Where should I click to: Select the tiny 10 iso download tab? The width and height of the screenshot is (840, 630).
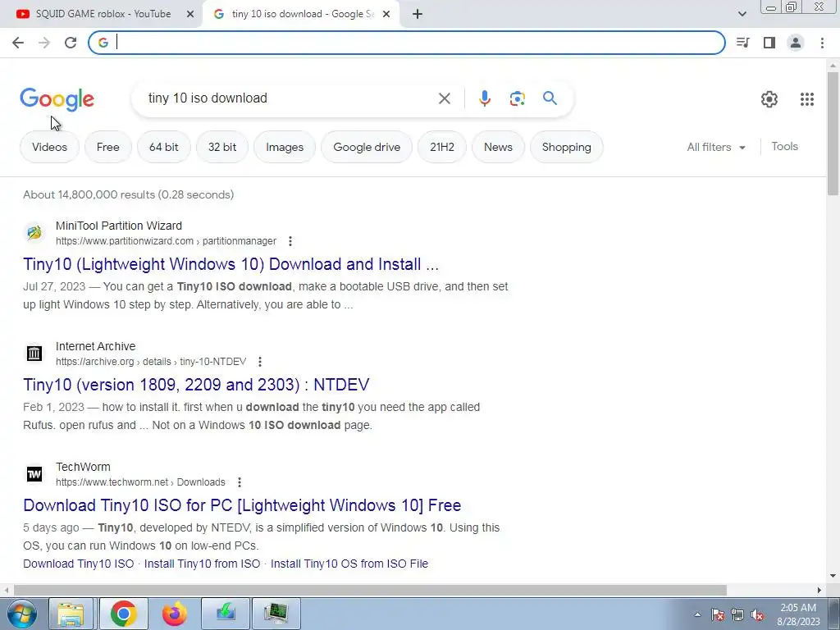click(303, 14)
